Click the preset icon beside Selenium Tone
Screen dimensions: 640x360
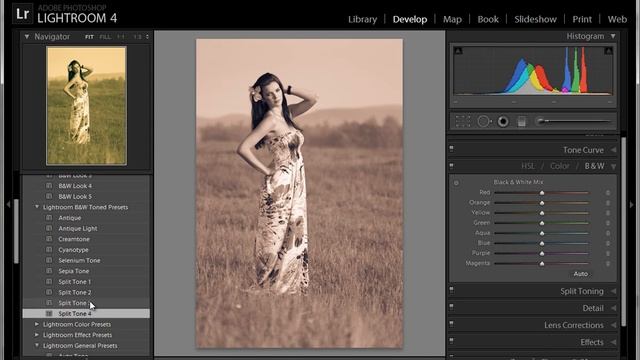49,260
